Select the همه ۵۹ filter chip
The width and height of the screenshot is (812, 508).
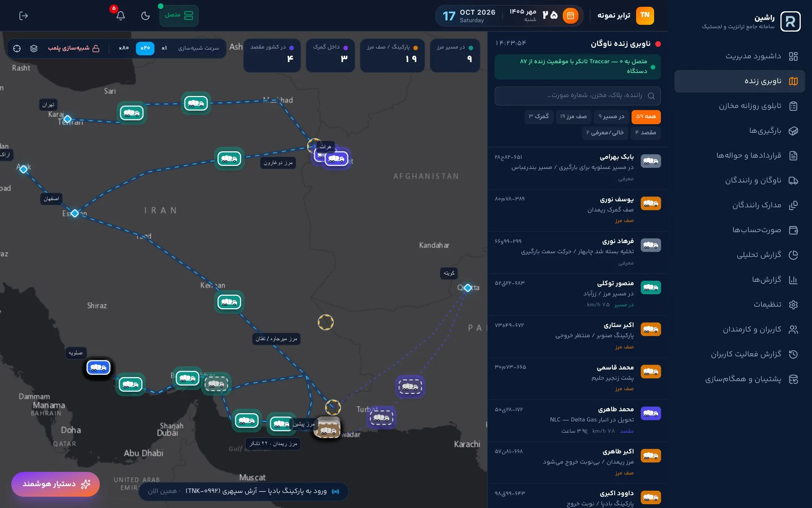pos(646,117)
